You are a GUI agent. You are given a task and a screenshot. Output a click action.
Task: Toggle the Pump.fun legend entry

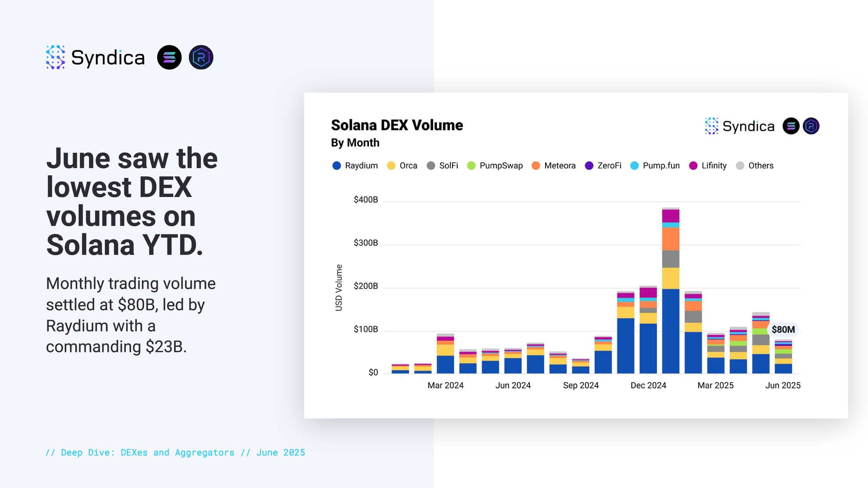(655, 166)
